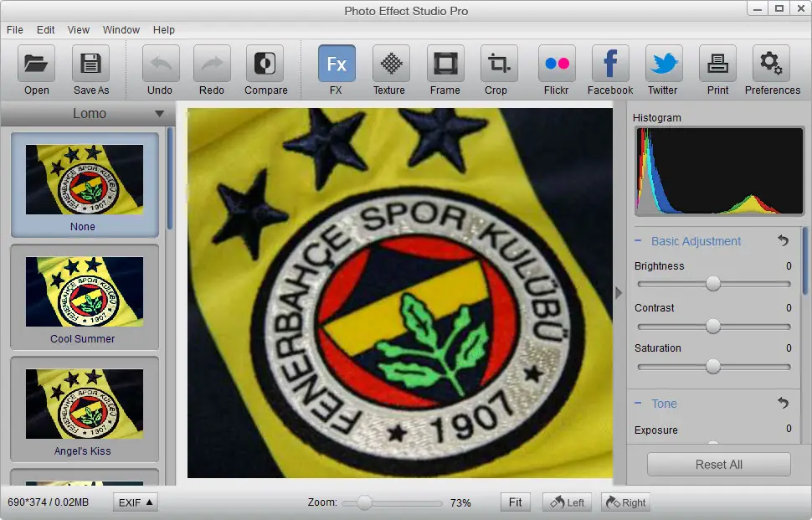The width and height of the screenshot is (812, 520).
Task: Maximize the Photo Effect Studio Pro window
Action: pos(779,9)
